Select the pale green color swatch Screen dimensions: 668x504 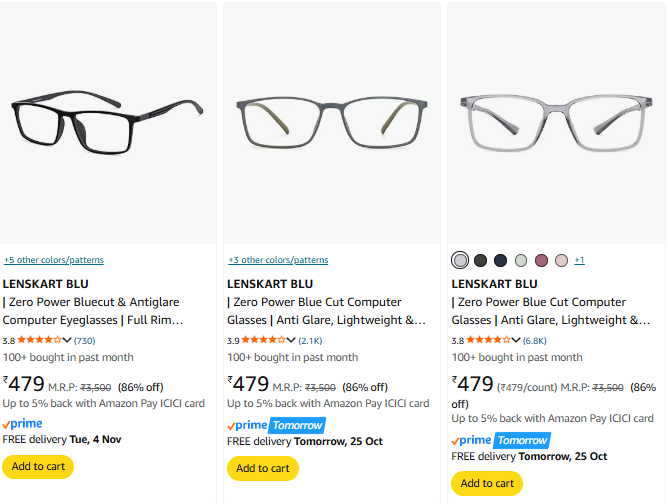coord(520,260)
